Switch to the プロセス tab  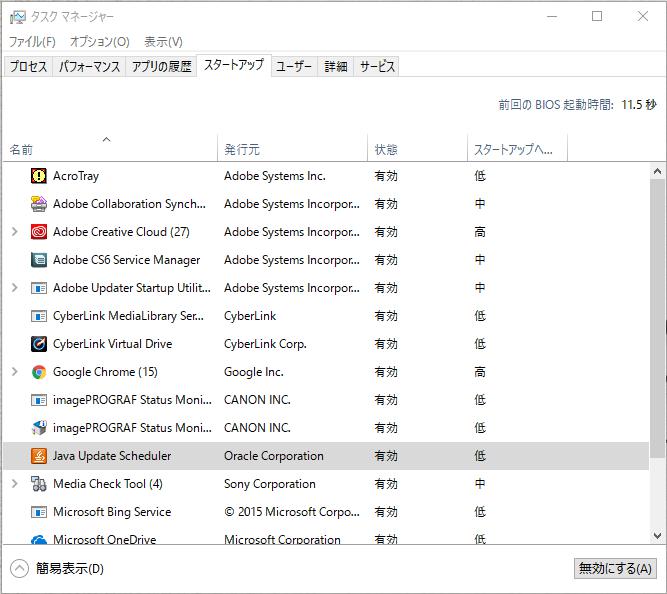point(28,66)
